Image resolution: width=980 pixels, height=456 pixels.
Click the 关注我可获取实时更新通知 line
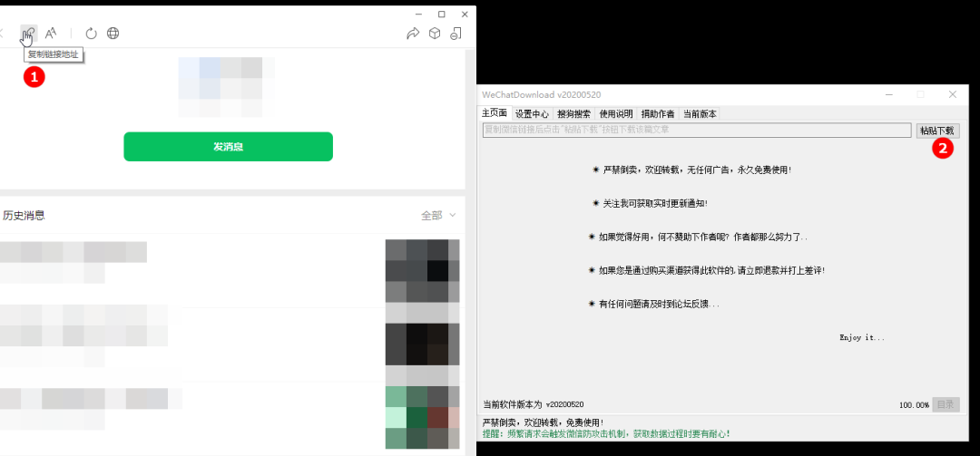[650, 204]
